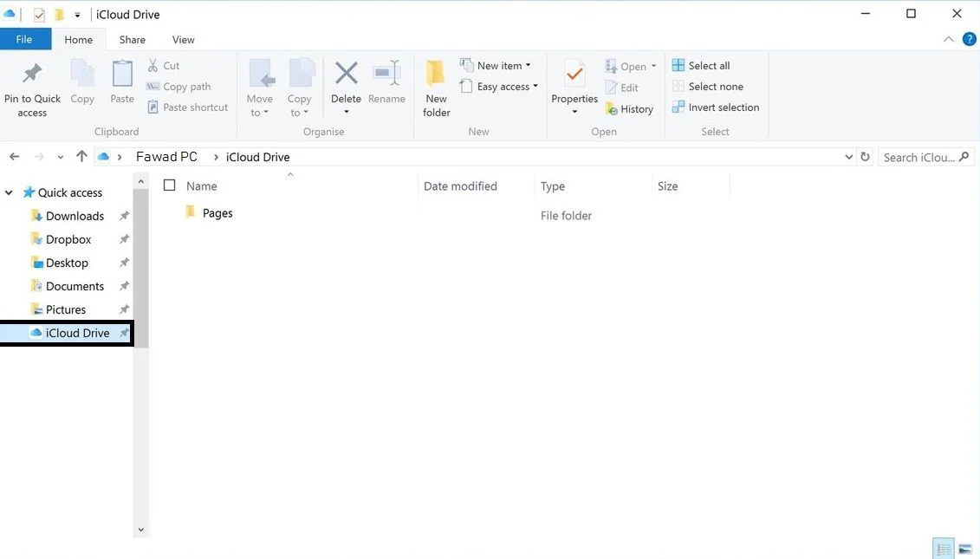Expand the Properties dropdown arrow
This screenshot has width=980, height=559.
point(574,113)
